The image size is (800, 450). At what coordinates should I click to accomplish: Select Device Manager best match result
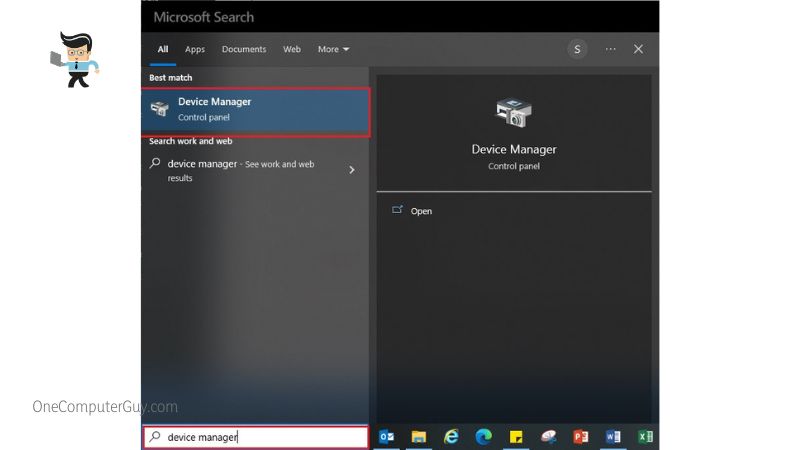[x=256, y=112]
